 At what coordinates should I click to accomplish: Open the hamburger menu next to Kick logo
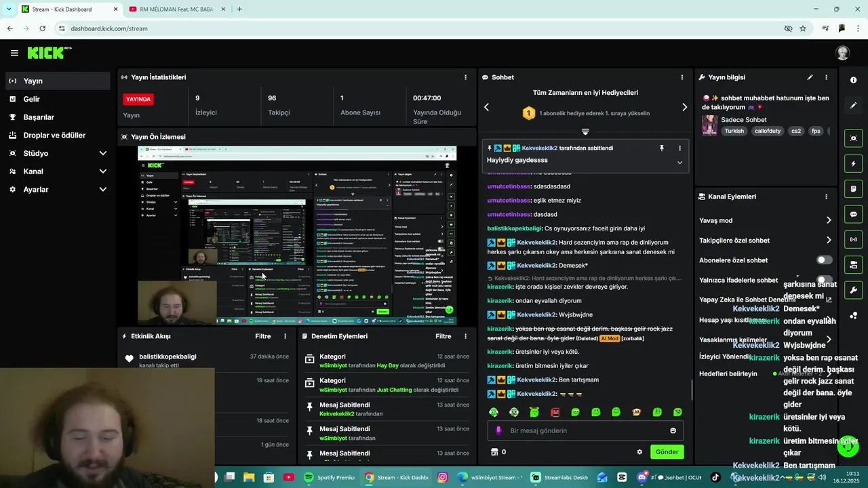[14, 53]
